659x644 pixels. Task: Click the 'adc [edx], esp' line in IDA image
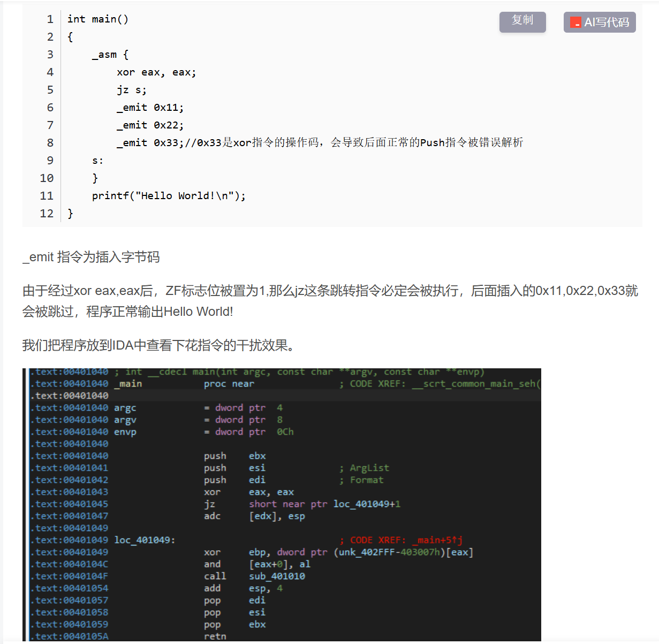254,516
